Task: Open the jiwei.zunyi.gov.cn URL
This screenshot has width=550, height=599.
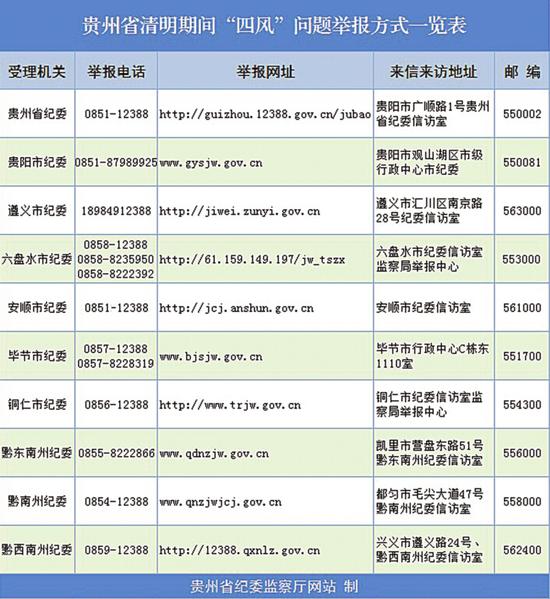Action: (x=239, y=211)
